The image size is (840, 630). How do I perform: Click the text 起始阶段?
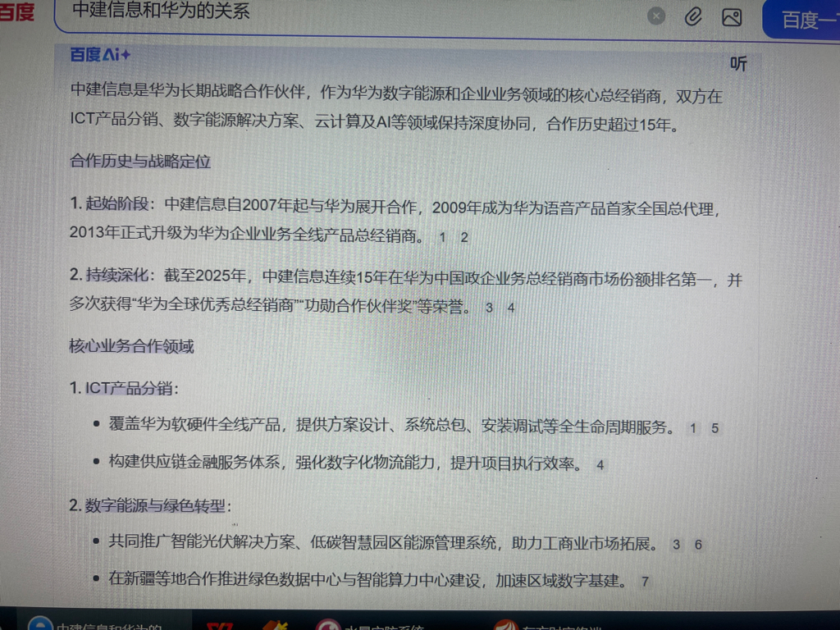[x=116, y=203]
